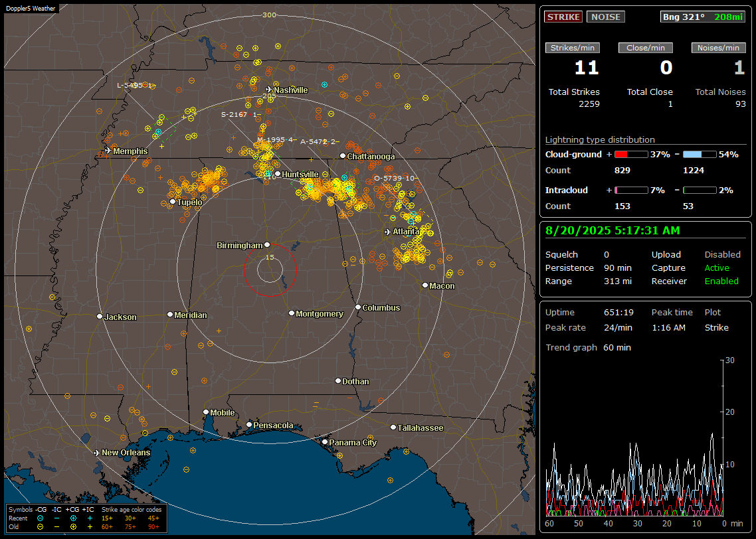Click the Recent +IC legend symbol

(90, 518)
